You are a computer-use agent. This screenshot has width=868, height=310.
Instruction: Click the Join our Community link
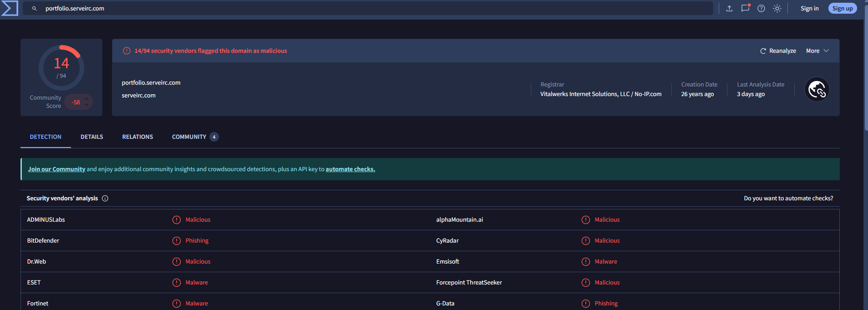click(x=56, y=169)
